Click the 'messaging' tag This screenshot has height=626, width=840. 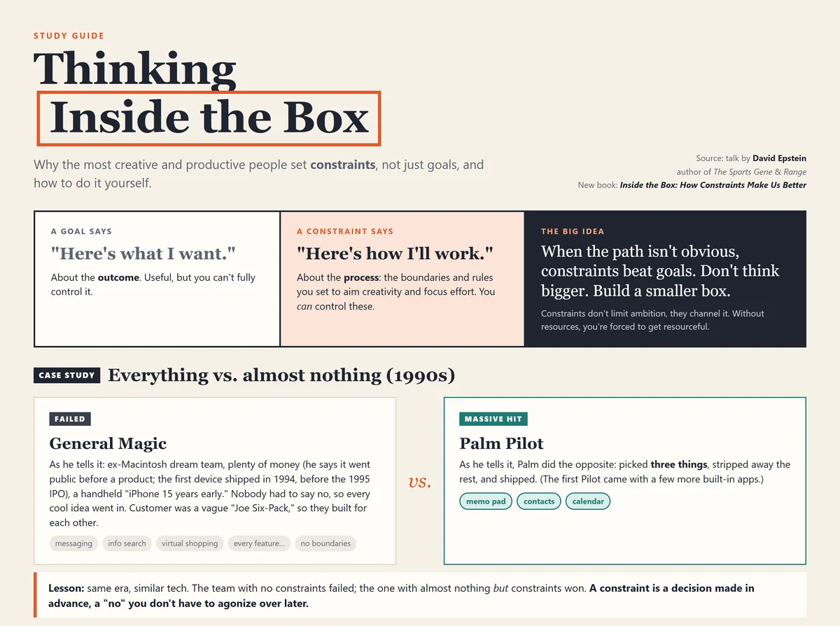pyautogui.click(x=73, y=543)
